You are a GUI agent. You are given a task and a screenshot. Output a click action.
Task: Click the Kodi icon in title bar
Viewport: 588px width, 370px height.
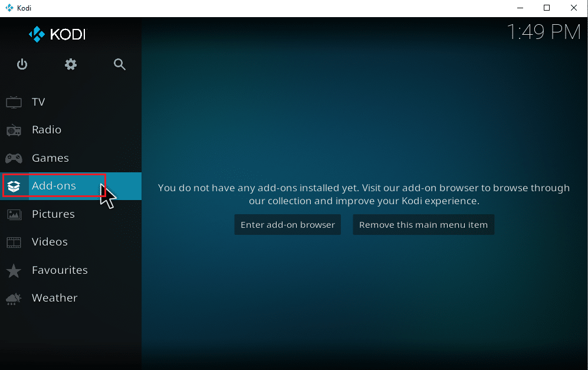click(9, 8)
